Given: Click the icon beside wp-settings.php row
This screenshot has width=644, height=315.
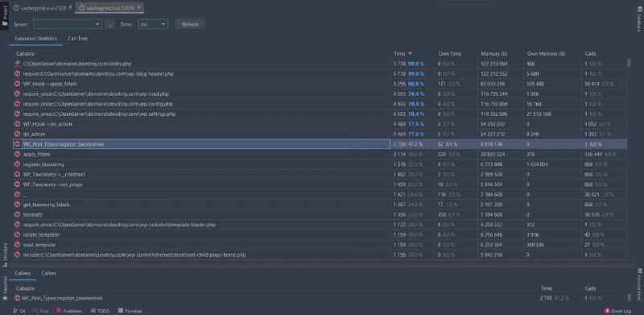Looking at the screenshot, I should pyautogui.click(x=17, y=114).
